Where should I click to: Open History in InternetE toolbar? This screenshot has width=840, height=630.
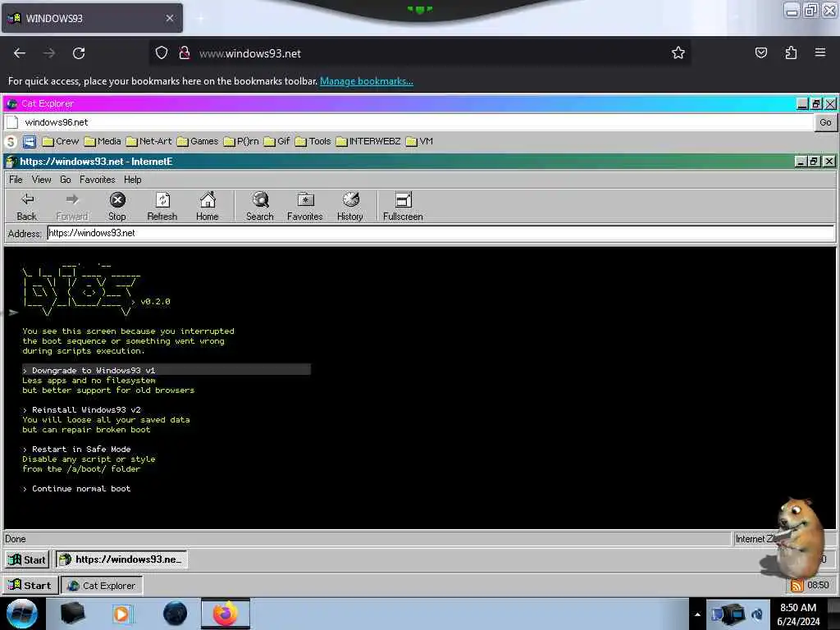(349, 206)
